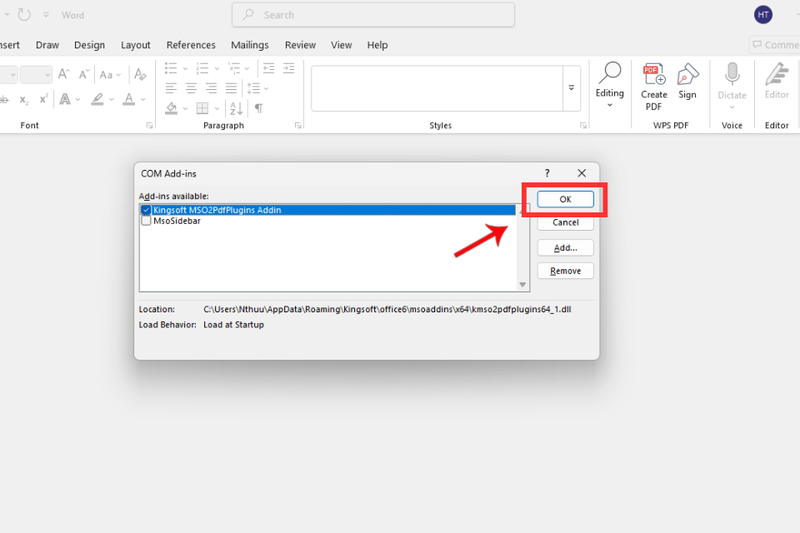Image resolution: width=800 pixels, height=533 pixels.
Task: Open the font size combo box
Action: [x=36, y=74]
